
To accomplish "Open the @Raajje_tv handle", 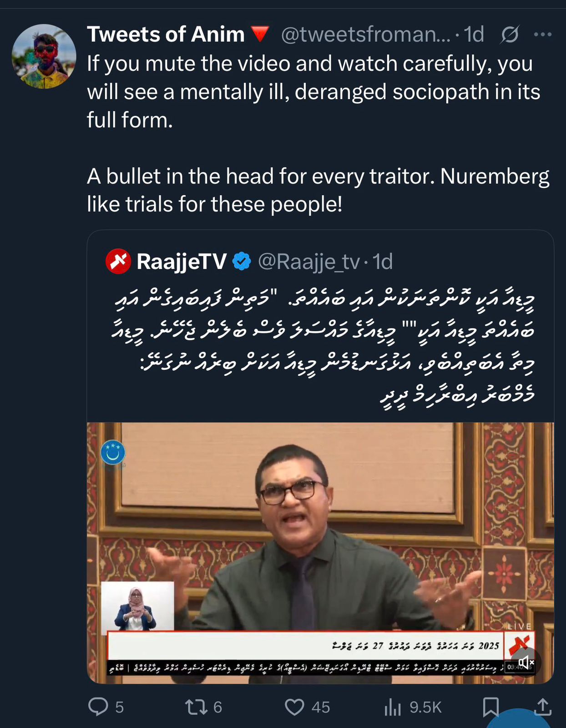I will point(309,262).
